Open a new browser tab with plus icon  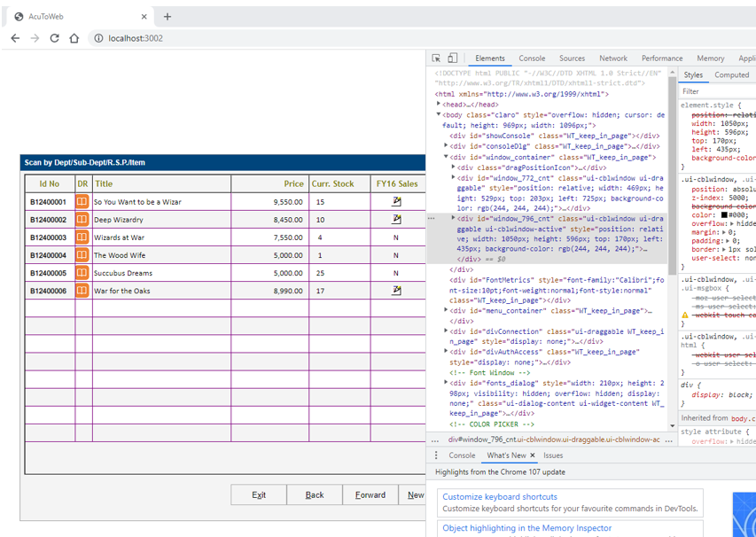click(168, 16)
